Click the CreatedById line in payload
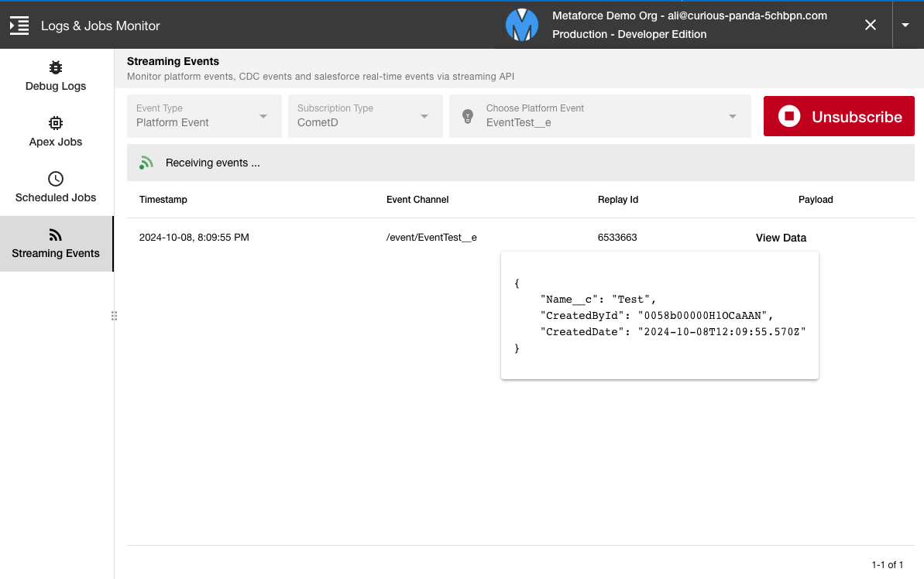 coord(657,316)
